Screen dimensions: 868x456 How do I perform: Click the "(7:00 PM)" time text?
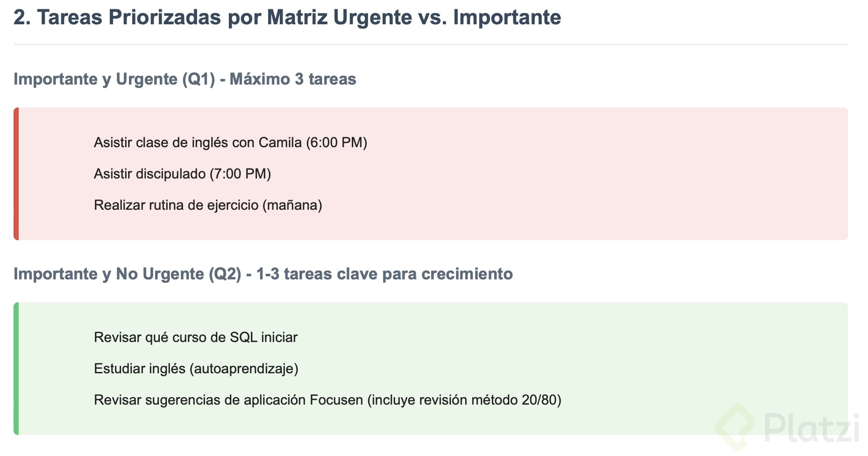click(x=240, y=174)
